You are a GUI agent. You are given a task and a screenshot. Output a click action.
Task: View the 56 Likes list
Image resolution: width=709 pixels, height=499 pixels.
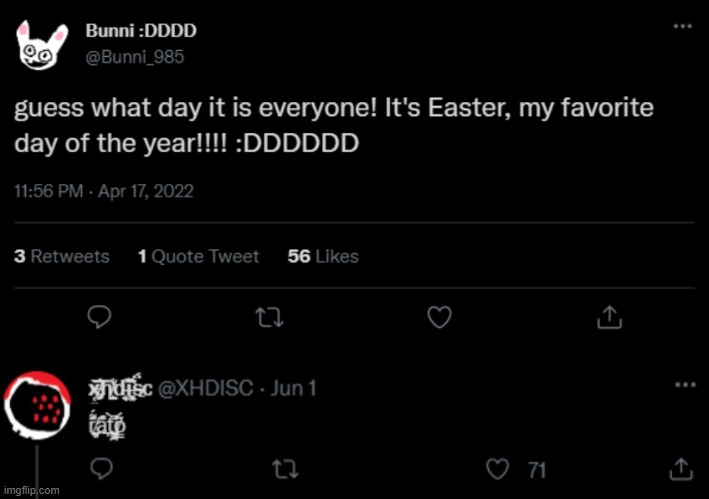point(323,257)
